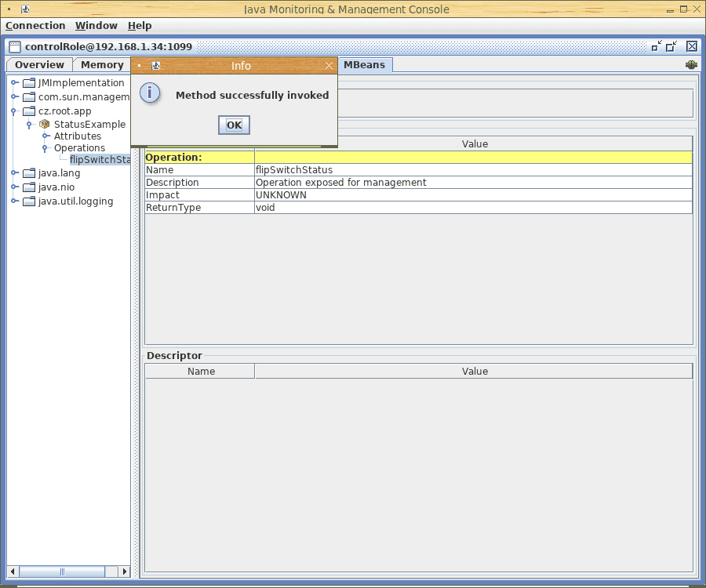Click the JMImplementation folder icon

[x=29, y=83]
